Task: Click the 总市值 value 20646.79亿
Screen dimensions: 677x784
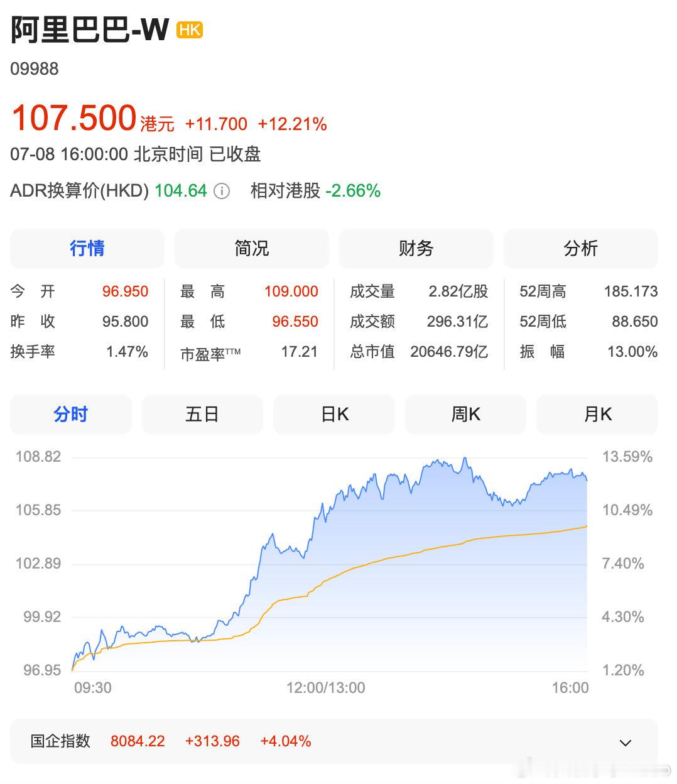Action: click(x=450, y=352)
